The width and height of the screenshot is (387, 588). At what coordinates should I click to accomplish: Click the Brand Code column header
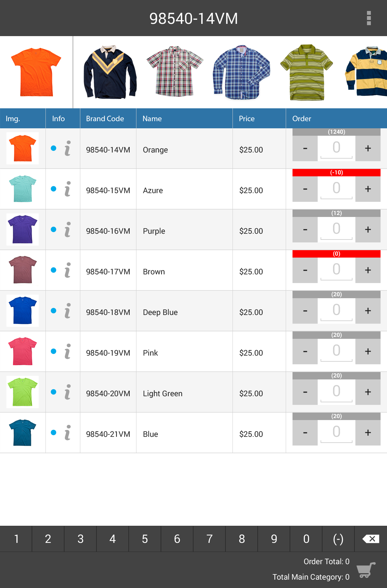pyautogui.click(x=105, y=119)
